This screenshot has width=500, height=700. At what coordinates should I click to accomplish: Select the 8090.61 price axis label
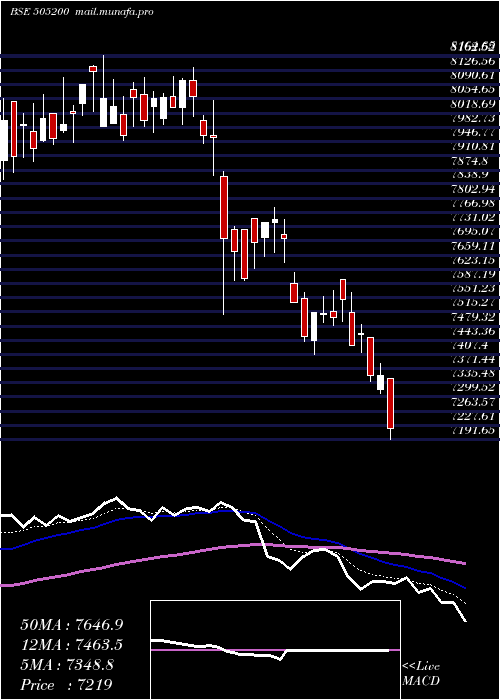[472, 75]
